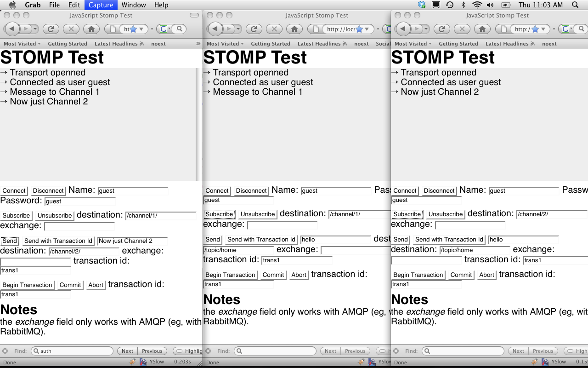Show more bookmarks via the left window's chevron
This screenshot has width=588, height=368.
(198, 44)
